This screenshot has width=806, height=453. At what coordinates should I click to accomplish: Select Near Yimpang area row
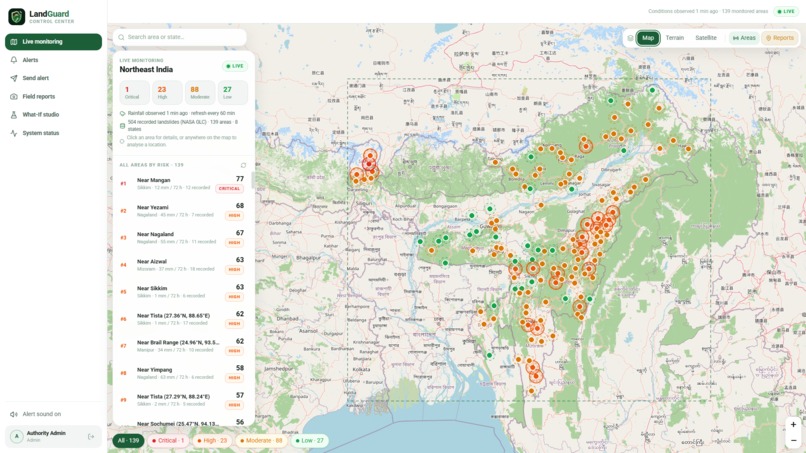point(182,373)
